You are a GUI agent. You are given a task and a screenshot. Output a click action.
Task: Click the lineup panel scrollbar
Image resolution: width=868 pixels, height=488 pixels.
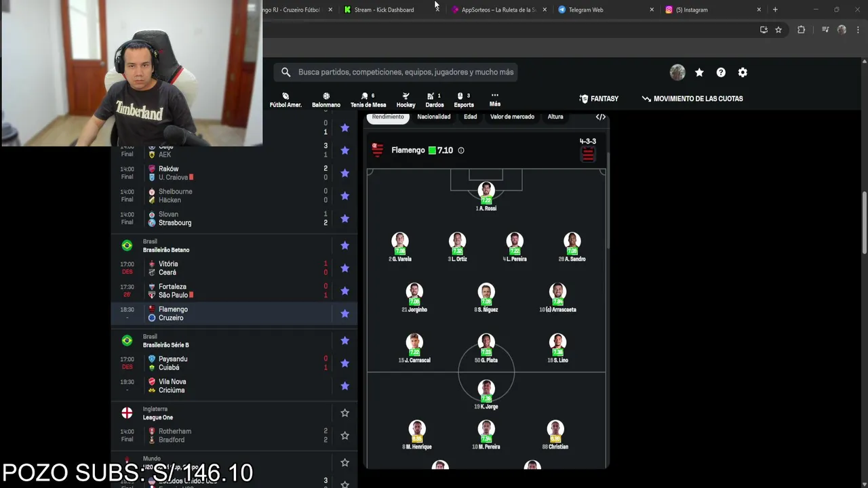pyautogui.click(x=607, y=200)
